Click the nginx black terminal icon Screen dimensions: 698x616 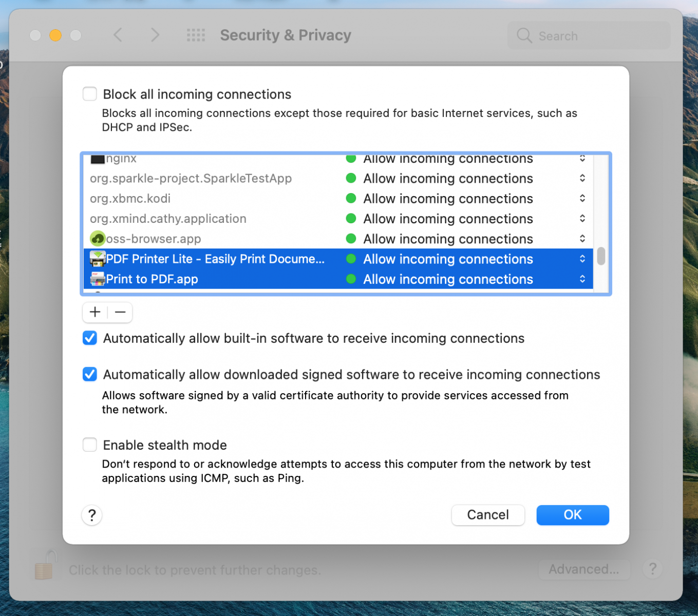coord(98,159)
